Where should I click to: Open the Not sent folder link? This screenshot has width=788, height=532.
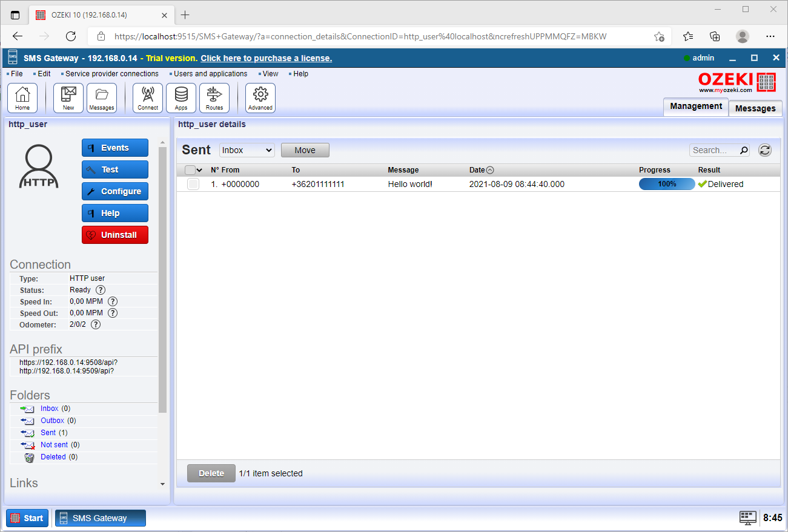(55, 445)
